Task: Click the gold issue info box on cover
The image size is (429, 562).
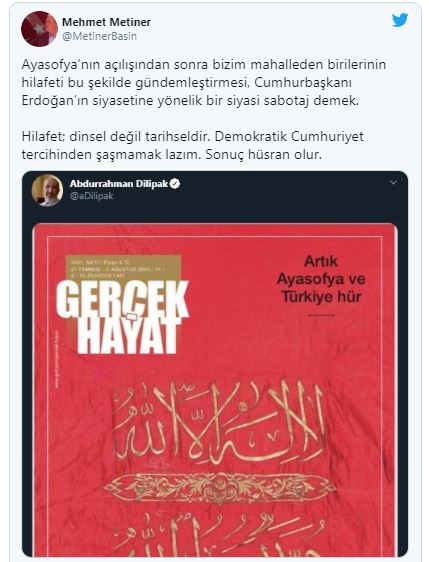Action: (123, 267)
